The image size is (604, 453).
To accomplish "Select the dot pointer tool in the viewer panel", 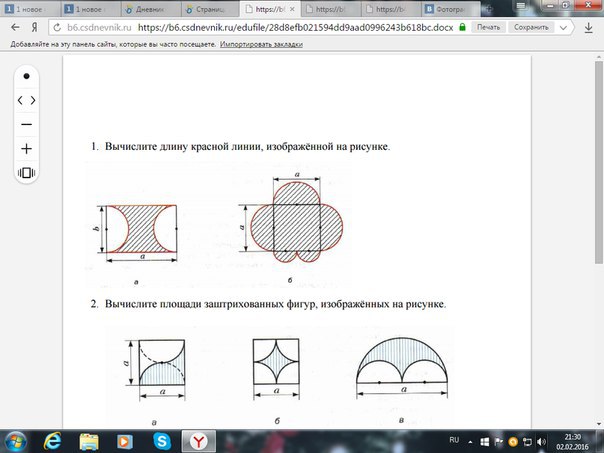I will point(26,76).
